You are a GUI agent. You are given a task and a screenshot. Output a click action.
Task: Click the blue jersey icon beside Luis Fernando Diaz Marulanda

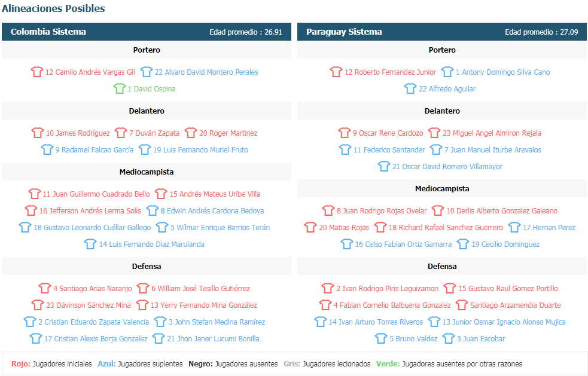pos(90,244)
